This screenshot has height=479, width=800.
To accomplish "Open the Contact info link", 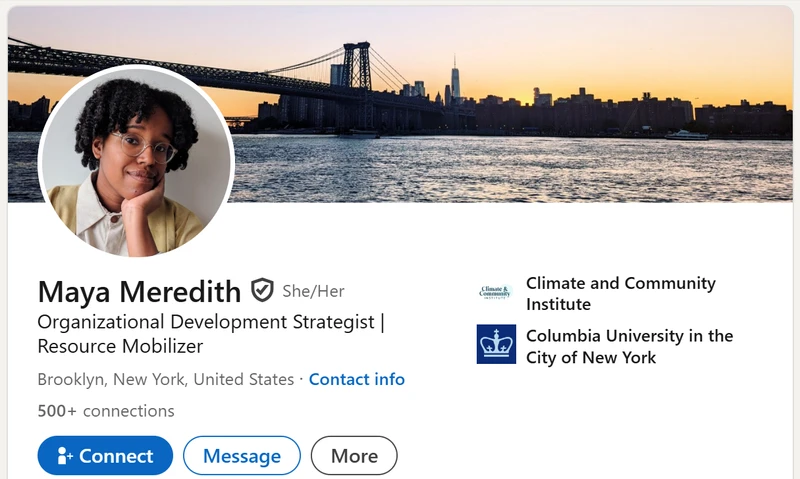I will (357, 379).
